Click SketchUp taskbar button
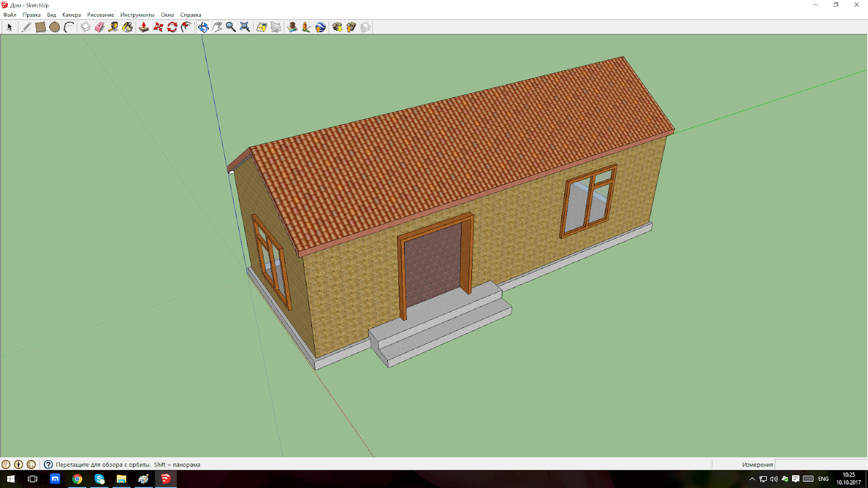The image size is (868, 488). coord(165,479)
